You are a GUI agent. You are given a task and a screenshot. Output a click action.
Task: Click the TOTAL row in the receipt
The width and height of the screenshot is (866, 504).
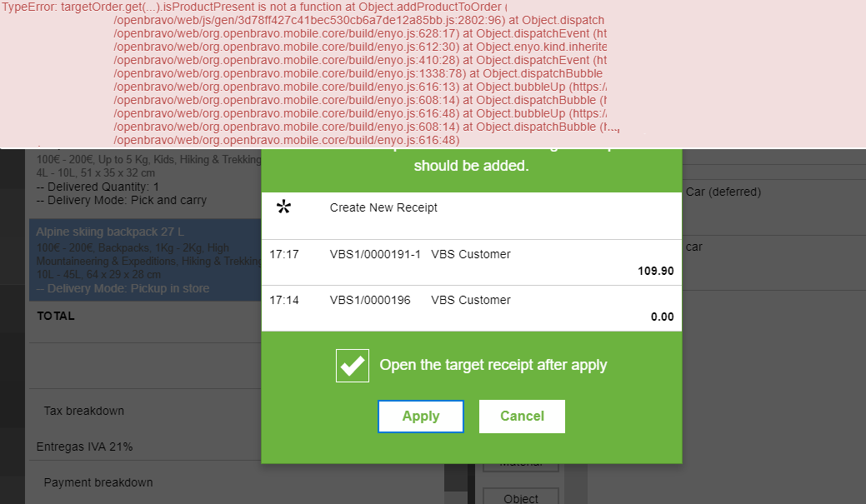pyautogui.click(x=57, y=316)
